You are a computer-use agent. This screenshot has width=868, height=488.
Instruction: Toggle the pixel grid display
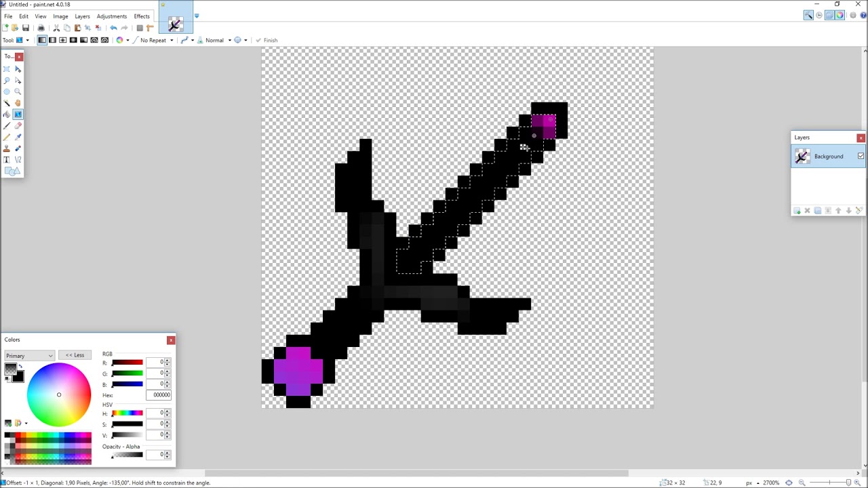coord(140,28)
